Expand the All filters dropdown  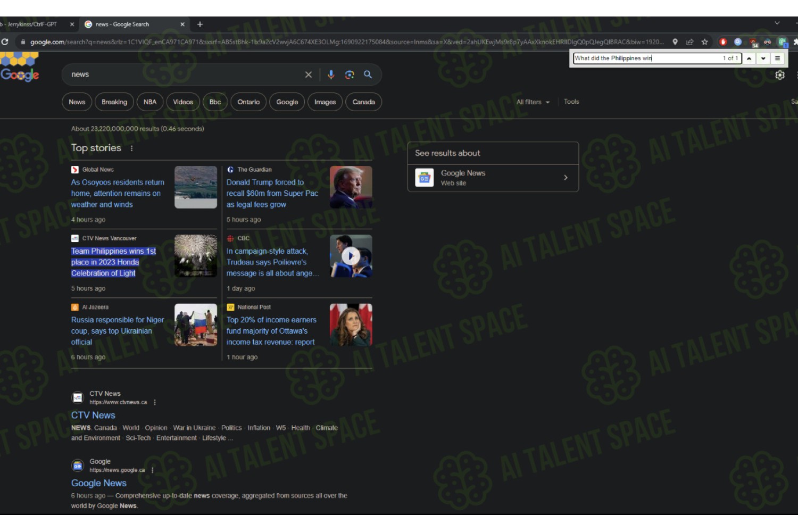[x=533, y=102]
